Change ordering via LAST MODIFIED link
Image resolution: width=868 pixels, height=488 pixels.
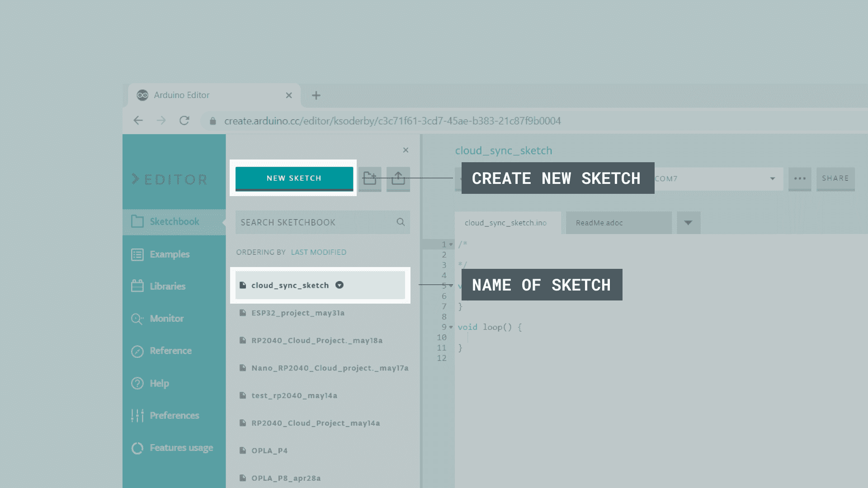318,252
